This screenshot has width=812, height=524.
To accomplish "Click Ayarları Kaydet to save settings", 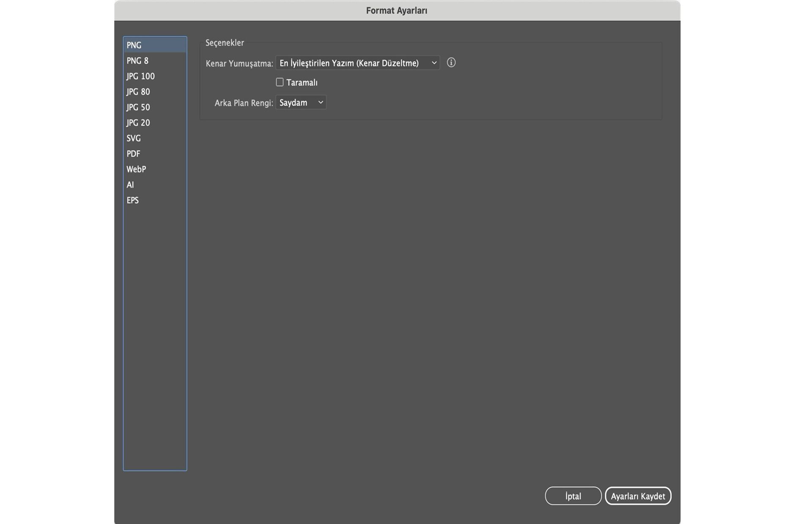I will click(x=638, y=496).
